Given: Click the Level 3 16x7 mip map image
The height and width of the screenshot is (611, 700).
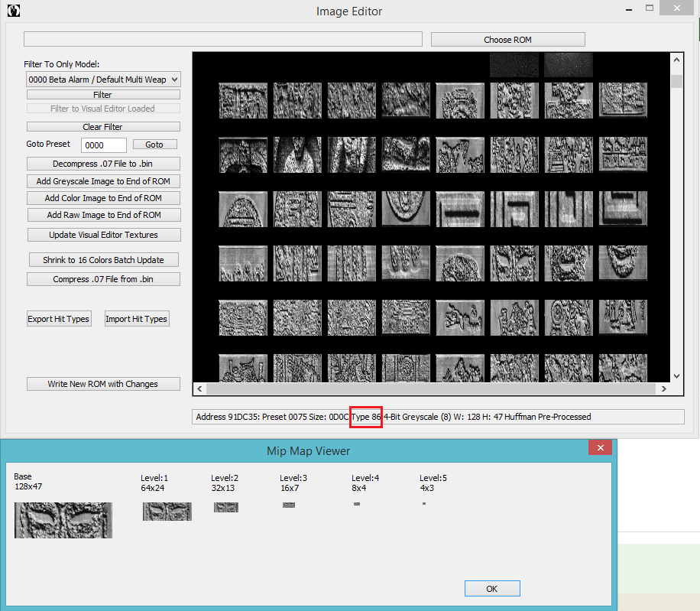Looking at the screenshot, I should pyautogui.click(x=289, y=505).
